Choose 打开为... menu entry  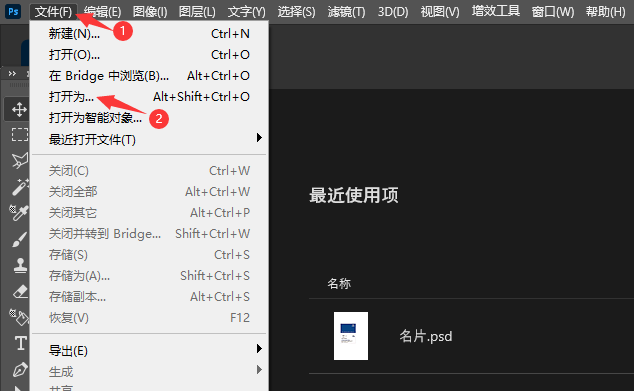149,97
